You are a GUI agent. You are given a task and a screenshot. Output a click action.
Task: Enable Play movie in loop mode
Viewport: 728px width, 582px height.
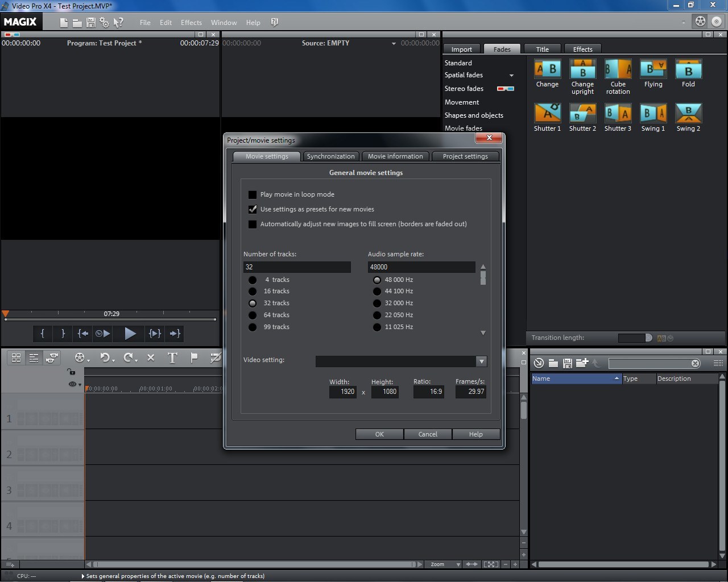[x=253, y=194]
